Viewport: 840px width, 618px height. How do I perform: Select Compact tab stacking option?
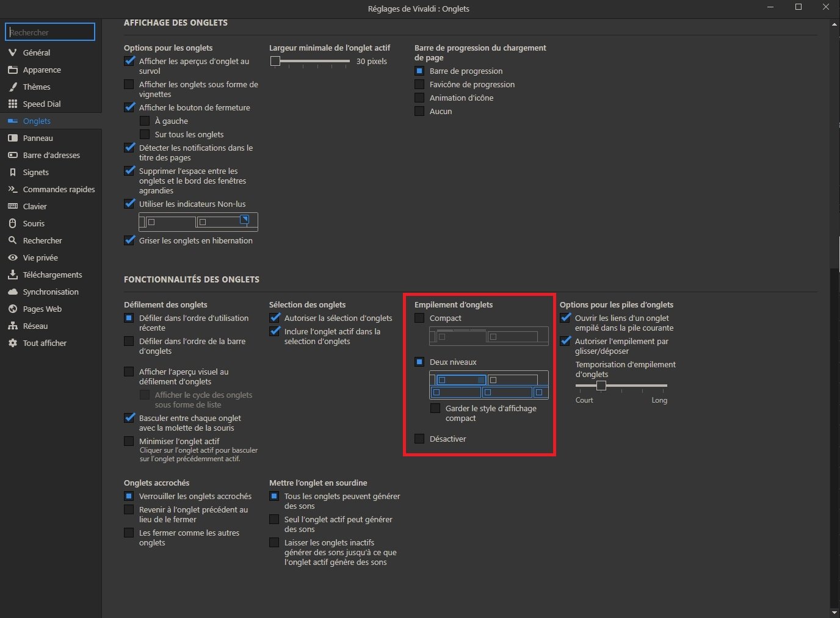(419, 318)
